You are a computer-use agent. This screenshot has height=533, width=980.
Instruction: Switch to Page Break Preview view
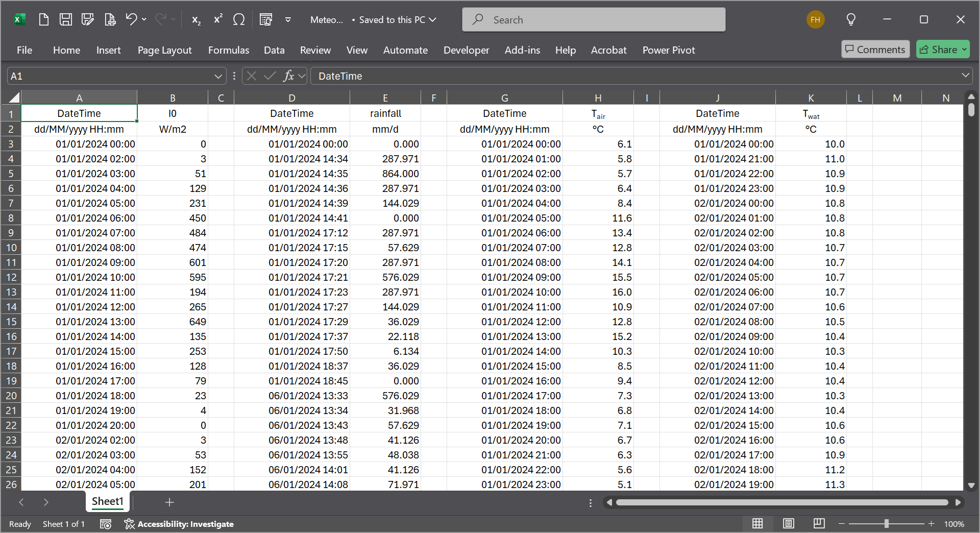(819, 524)
